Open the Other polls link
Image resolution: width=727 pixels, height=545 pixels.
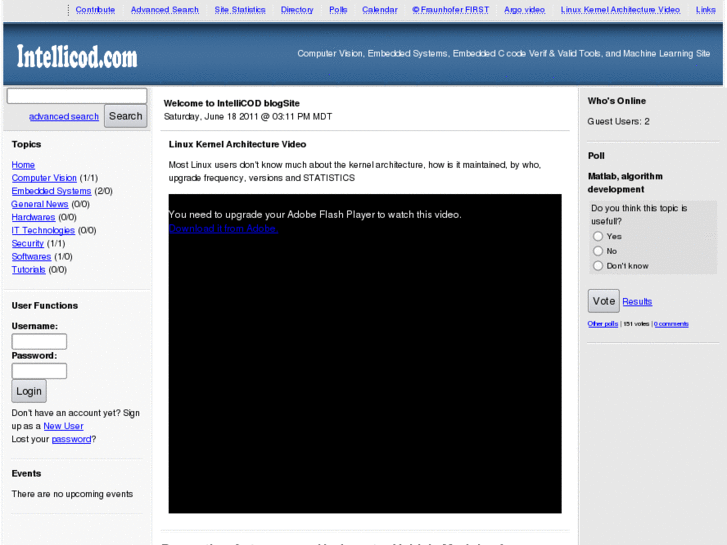coord(603,324)
